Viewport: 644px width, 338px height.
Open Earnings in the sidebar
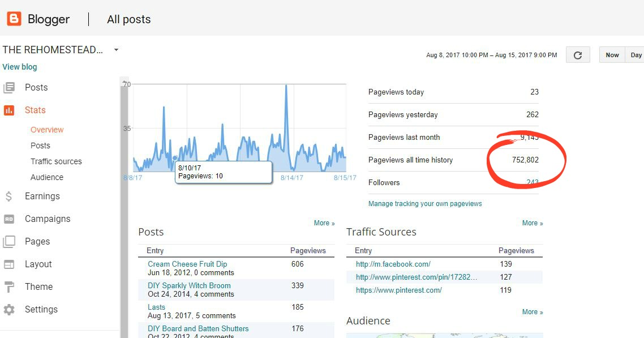pyautogui.click(x=42, y=196)
